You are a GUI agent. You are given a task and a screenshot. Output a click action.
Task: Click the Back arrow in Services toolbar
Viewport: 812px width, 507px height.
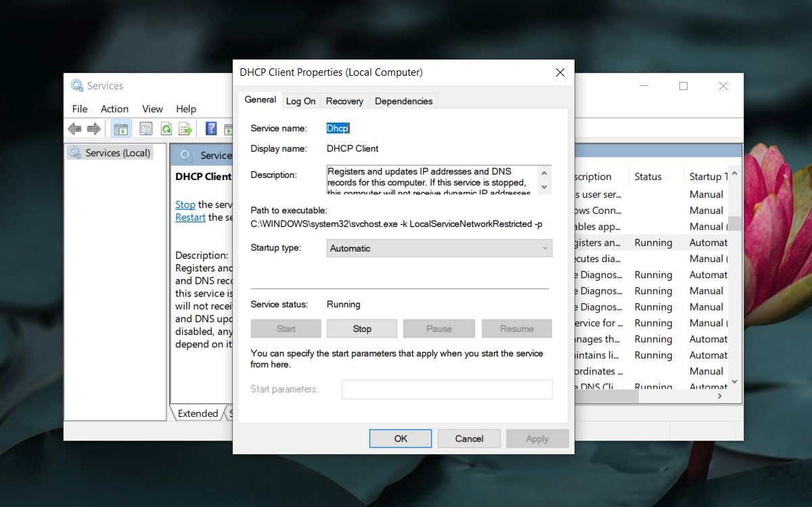(74, 129)
